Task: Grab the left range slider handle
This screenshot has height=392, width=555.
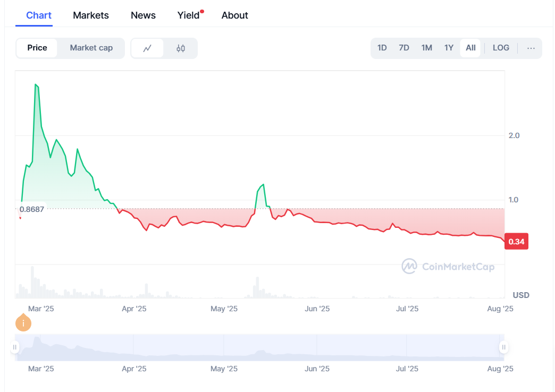Action: (15, 347)
